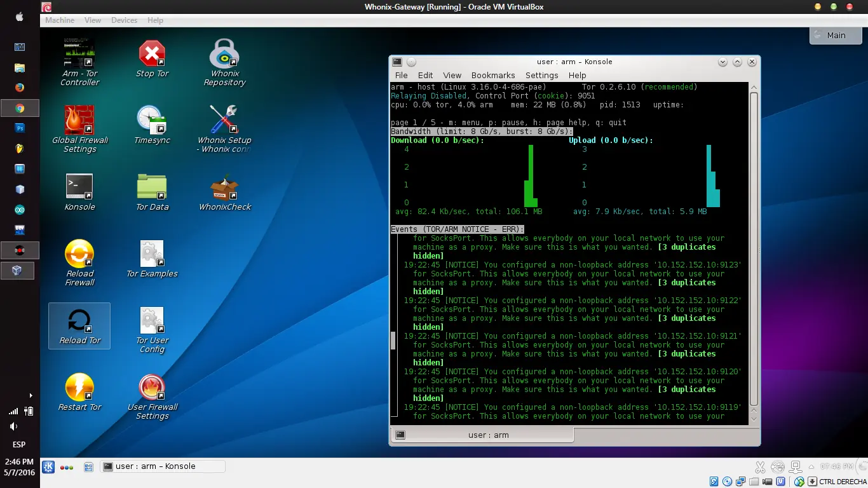868x488 pixels.
Task: Click the Bandwidth limit header line
Action: [482, 132]
